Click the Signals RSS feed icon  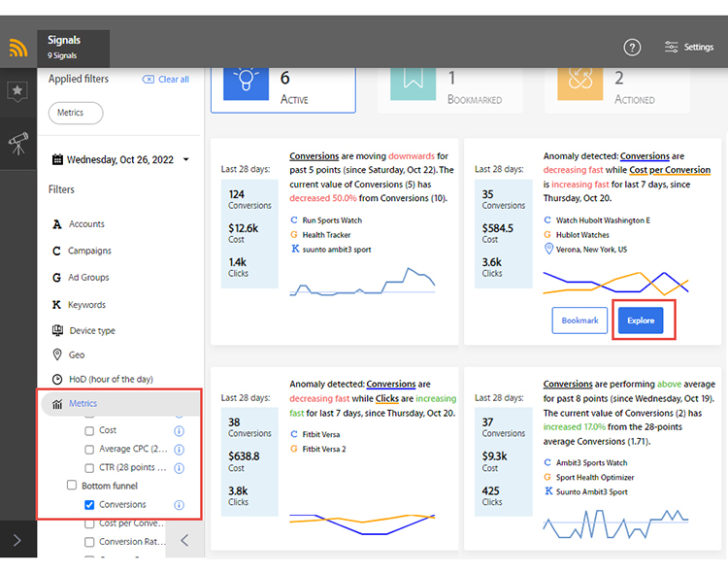(18, 49)
